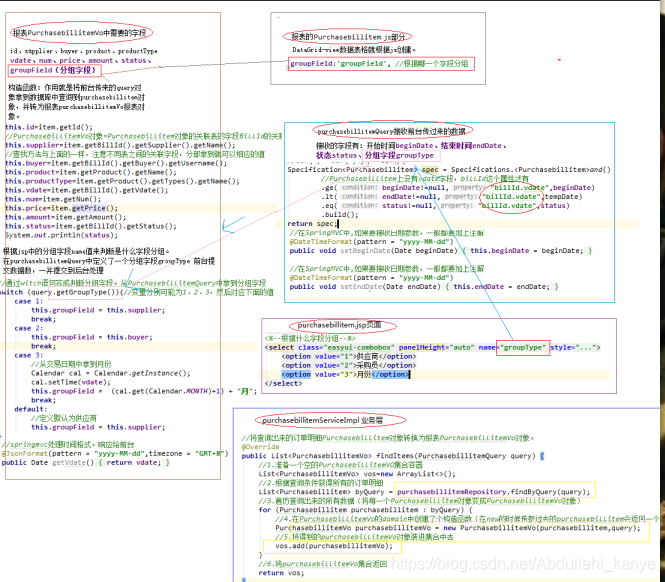
Task: Click the boxed call "query.getGroupType()"
Action: [x=85, y=293]
